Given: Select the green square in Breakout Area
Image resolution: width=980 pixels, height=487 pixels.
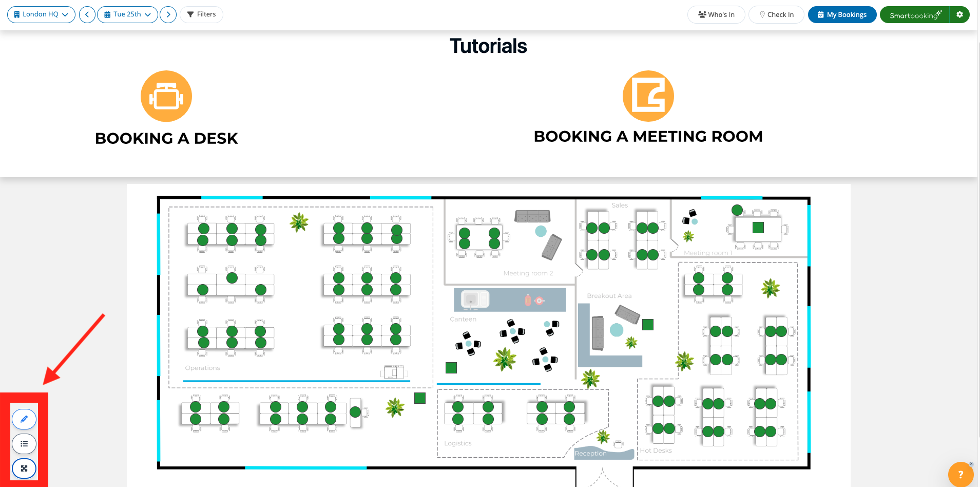Looking at the screenshot, I should click(648, 325).
